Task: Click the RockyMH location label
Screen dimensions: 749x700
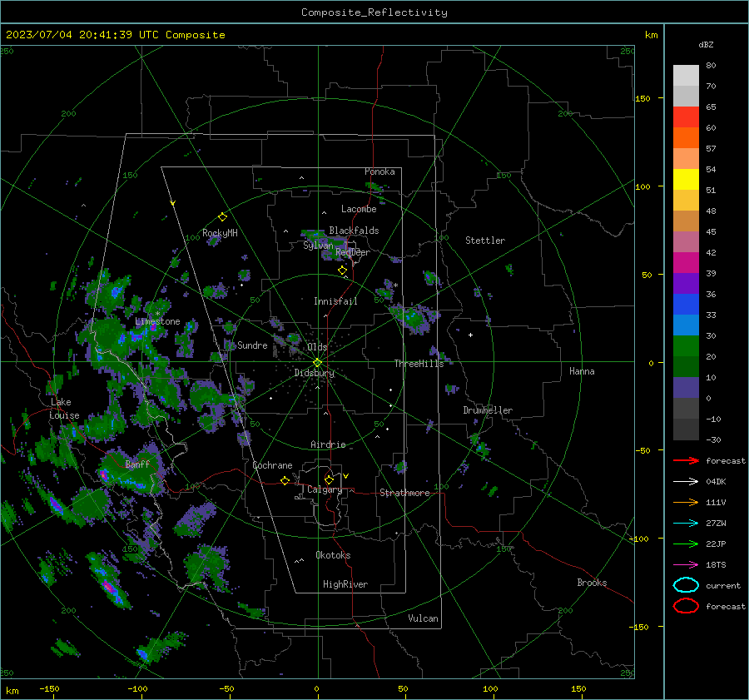Action: pyautogui.click(x=220, y=233)
